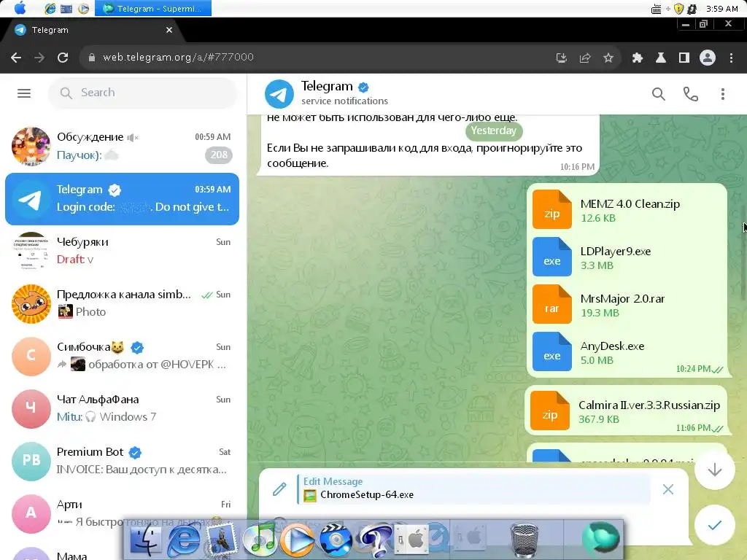Open Internet Explorer from the dock
747x560 pixels.
(183, 540)
